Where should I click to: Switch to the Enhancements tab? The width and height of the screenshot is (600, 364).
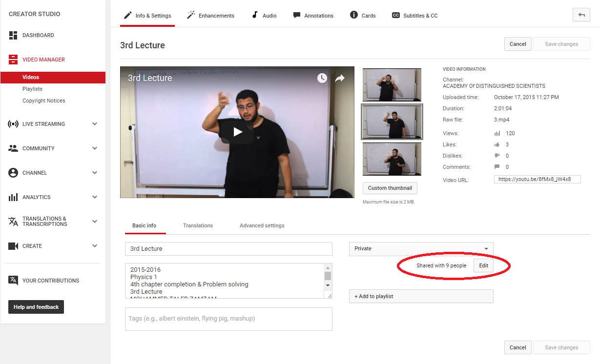pyautogui.click(x=210, y=16)
